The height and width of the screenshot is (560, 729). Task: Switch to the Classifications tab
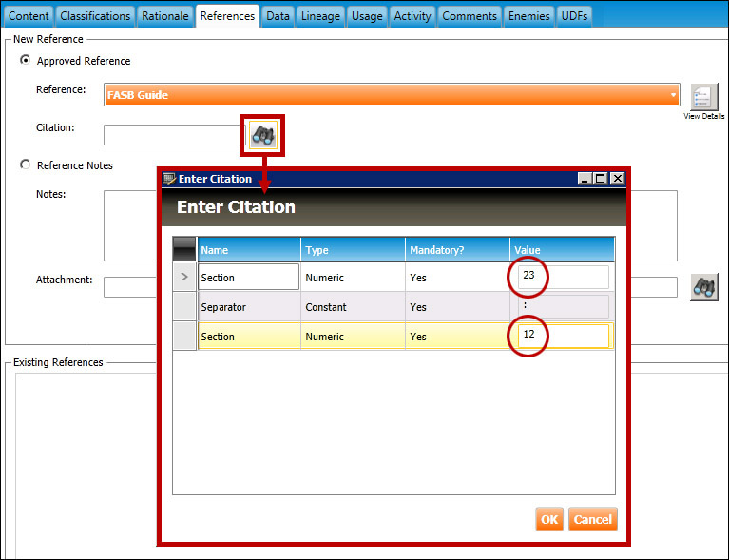(x=95, y=16)
